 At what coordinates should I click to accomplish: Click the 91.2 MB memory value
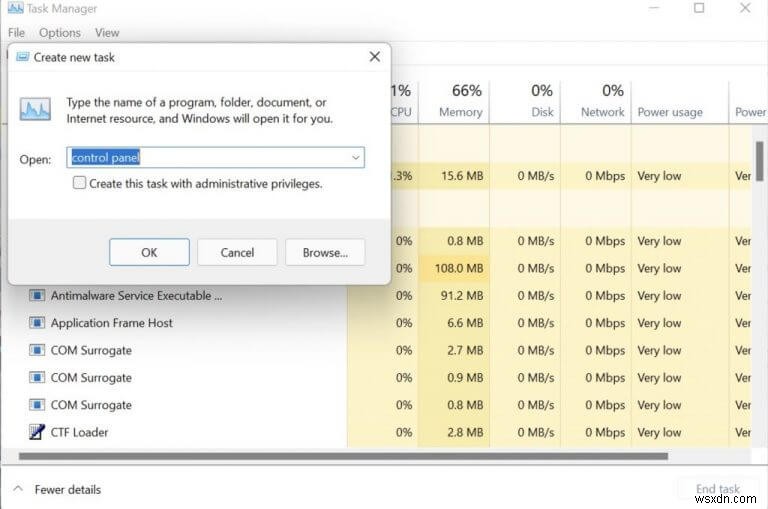point(462,296)
